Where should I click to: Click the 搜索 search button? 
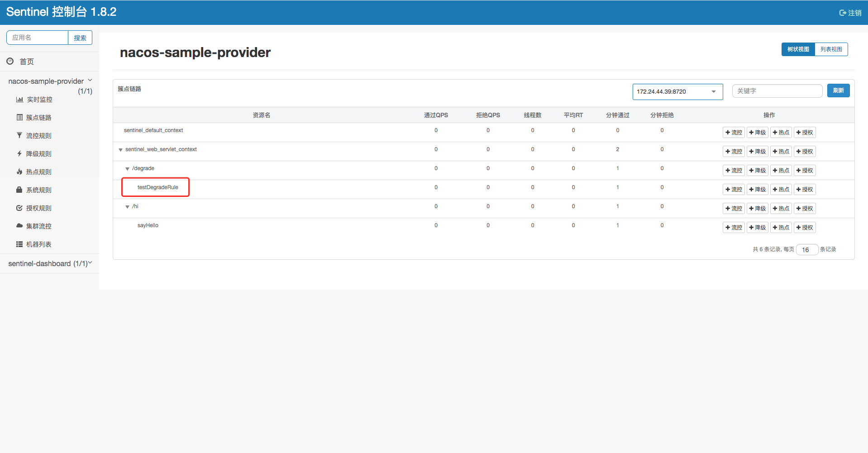80,38
